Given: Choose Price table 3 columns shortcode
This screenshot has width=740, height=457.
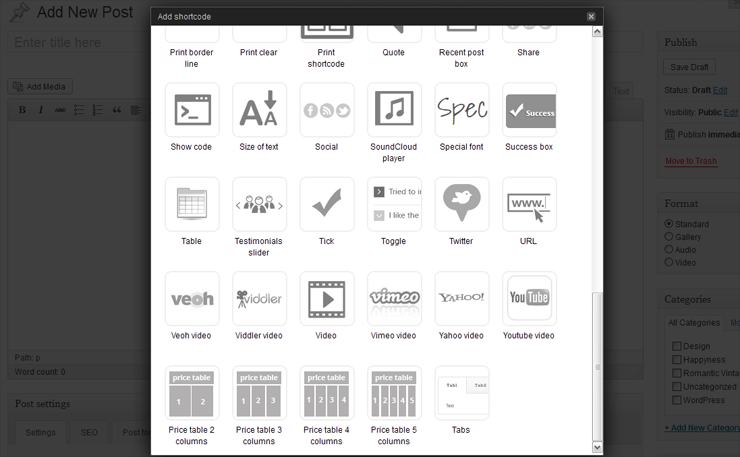Looking at the screenshot, I should coord(259,392).
